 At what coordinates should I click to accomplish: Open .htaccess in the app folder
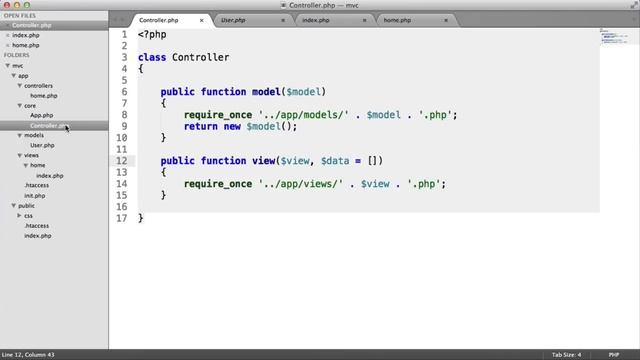[37, 185]
